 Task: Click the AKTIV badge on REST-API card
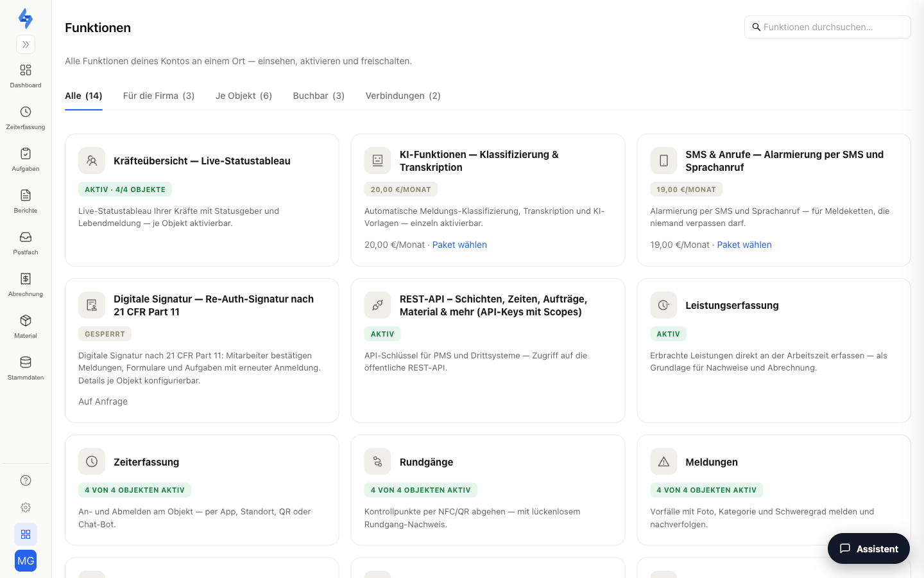click(382, 334)
